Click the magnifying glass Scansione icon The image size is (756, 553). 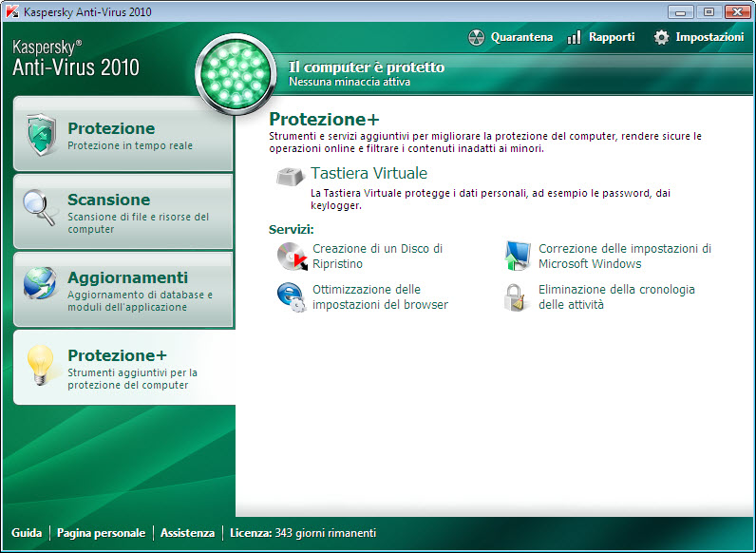coord(40,208)
